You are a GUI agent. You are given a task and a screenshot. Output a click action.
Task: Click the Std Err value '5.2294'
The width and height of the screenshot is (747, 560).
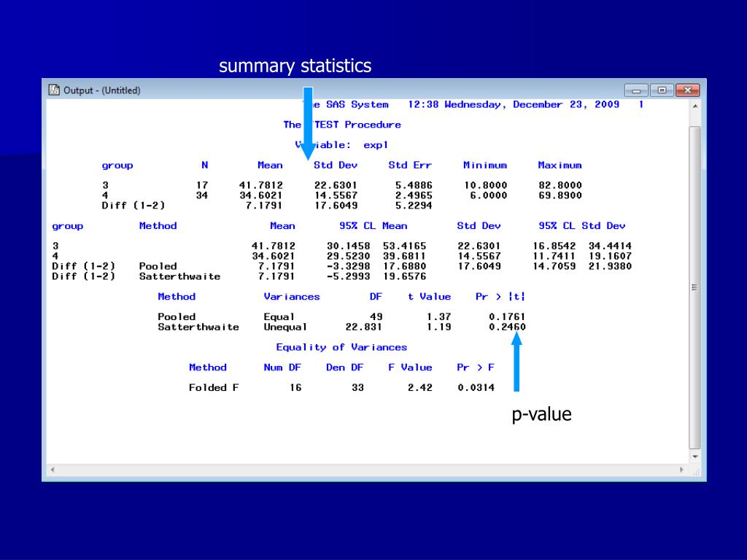click(414, 205)
